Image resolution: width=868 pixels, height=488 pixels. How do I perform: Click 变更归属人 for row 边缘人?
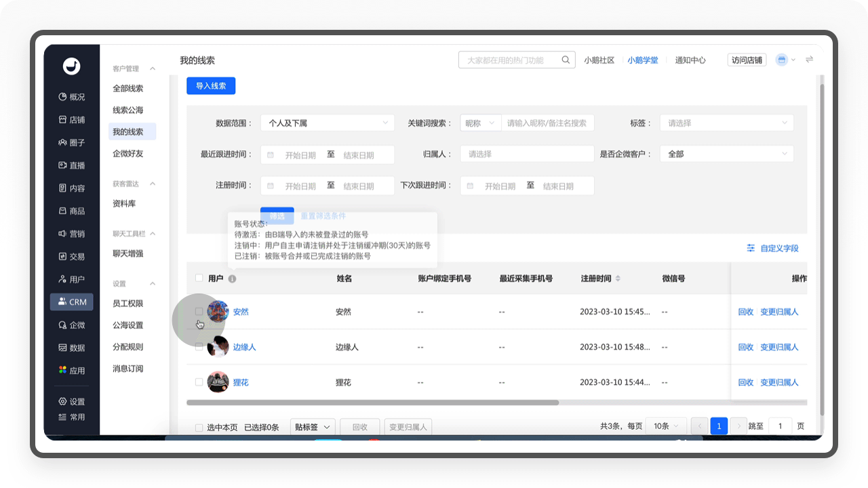[x=779, y=347]
